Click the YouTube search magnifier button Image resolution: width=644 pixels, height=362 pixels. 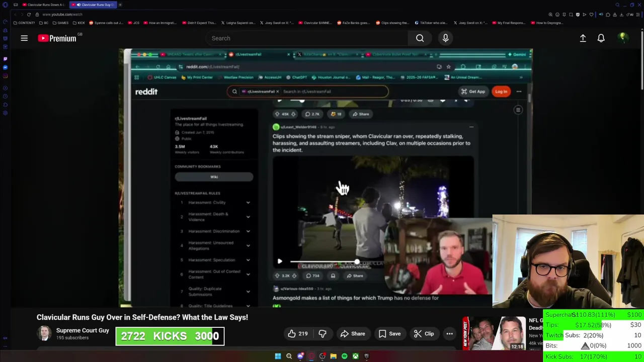(420, 38)
